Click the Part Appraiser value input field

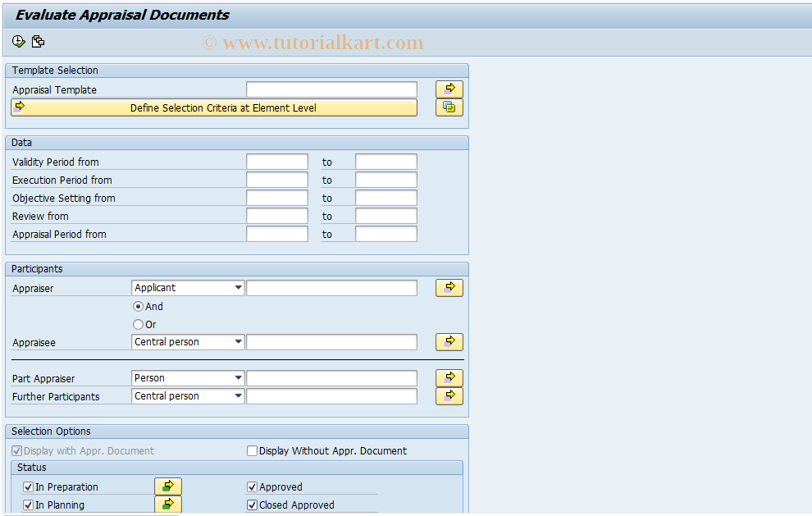point(331,377)
